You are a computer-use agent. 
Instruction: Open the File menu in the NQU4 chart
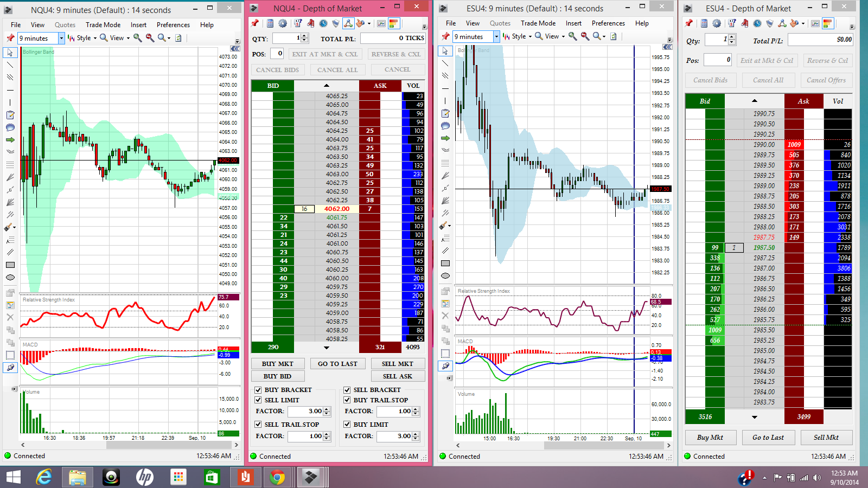[16, 25]
